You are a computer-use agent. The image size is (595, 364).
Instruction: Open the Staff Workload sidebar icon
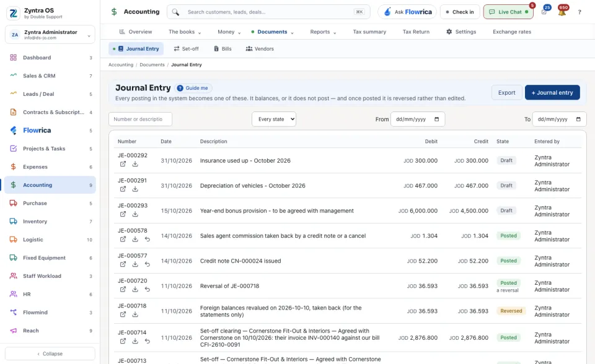coord(13,276)
